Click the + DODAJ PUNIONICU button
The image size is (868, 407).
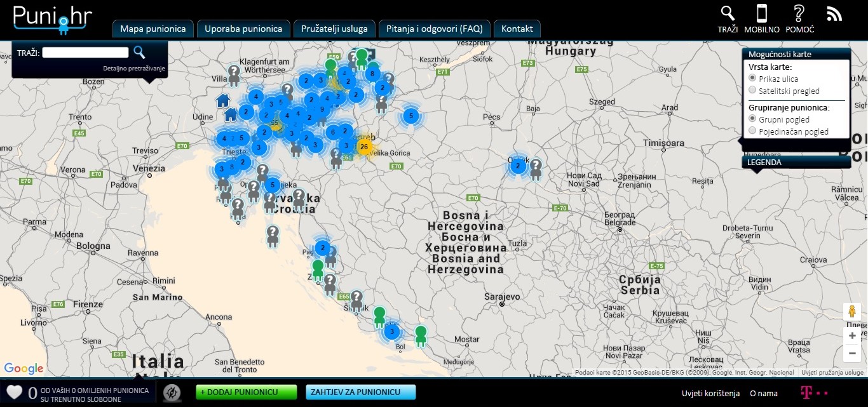tap(247, 392)
